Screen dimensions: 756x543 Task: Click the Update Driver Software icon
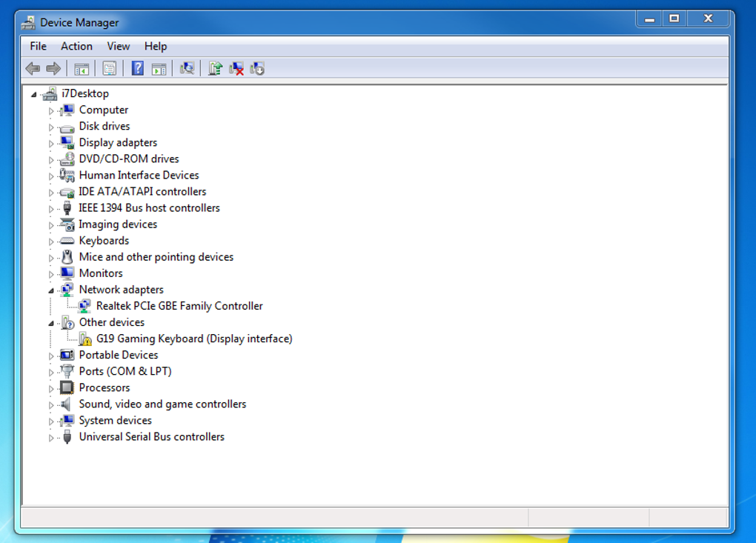tap(215, 68)
